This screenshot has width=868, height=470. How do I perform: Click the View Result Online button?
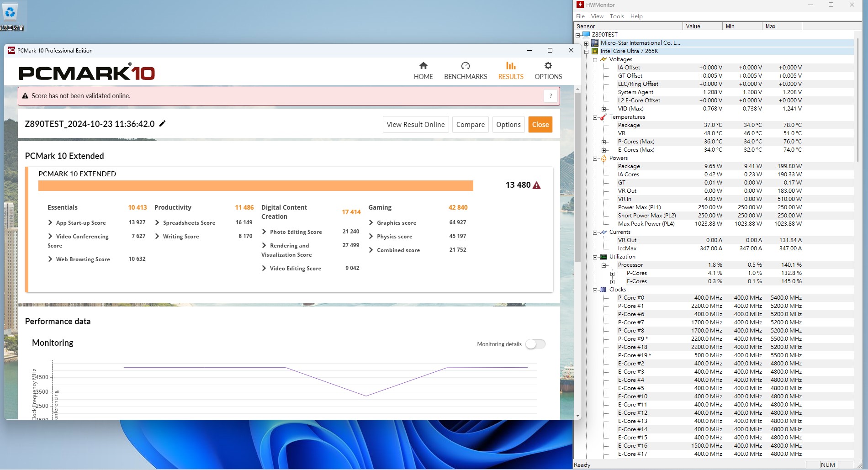415,125
